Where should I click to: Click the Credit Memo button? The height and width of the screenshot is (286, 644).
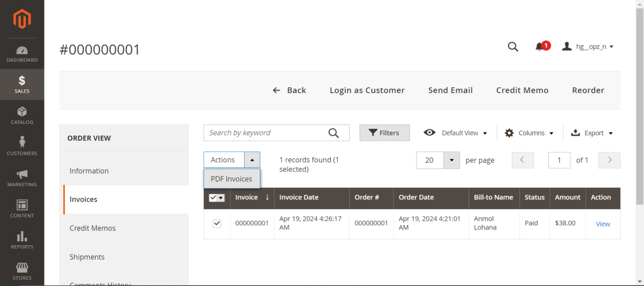[522, 91]
